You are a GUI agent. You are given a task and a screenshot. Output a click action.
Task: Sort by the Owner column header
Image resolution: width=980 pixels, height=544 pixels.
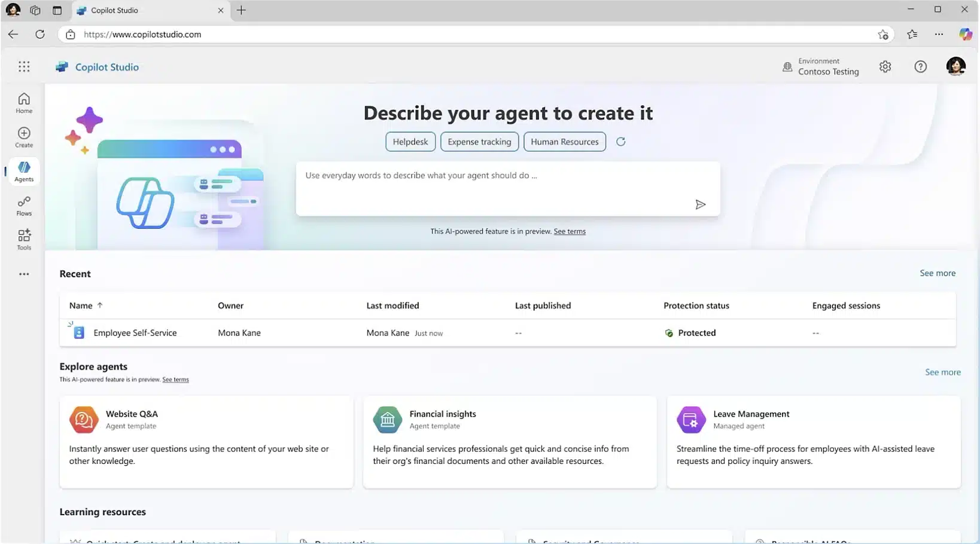click(x=230, y=305)
